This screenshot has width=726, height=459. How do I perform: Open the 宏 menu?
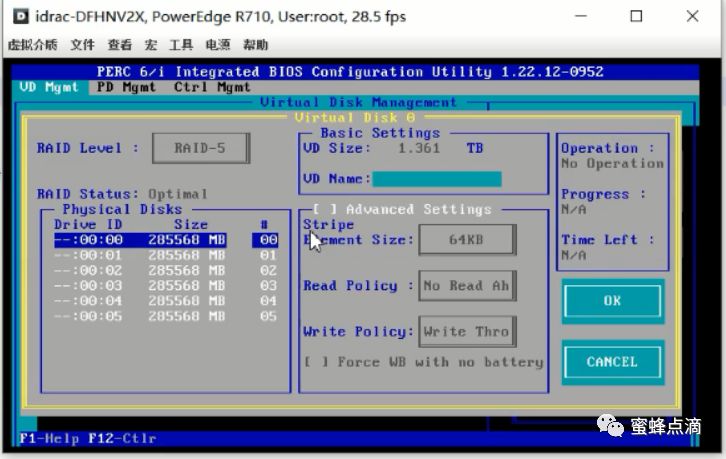[x=150, y=45]
